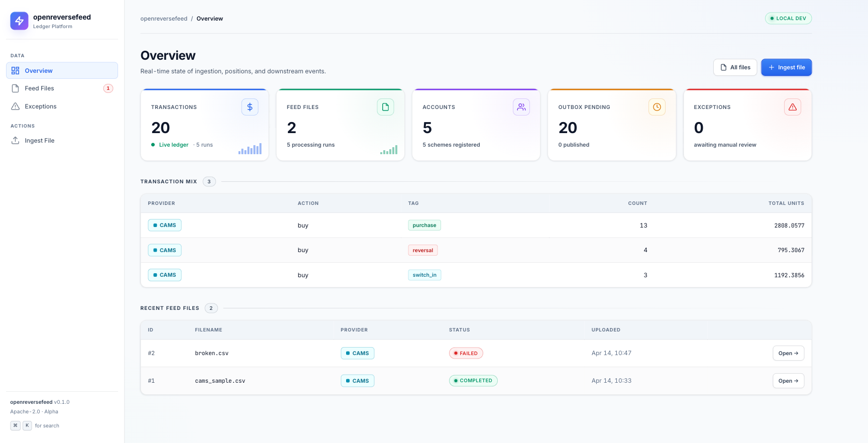Click the Exceptions warning triangle sidebar icon

coord(16,106)
